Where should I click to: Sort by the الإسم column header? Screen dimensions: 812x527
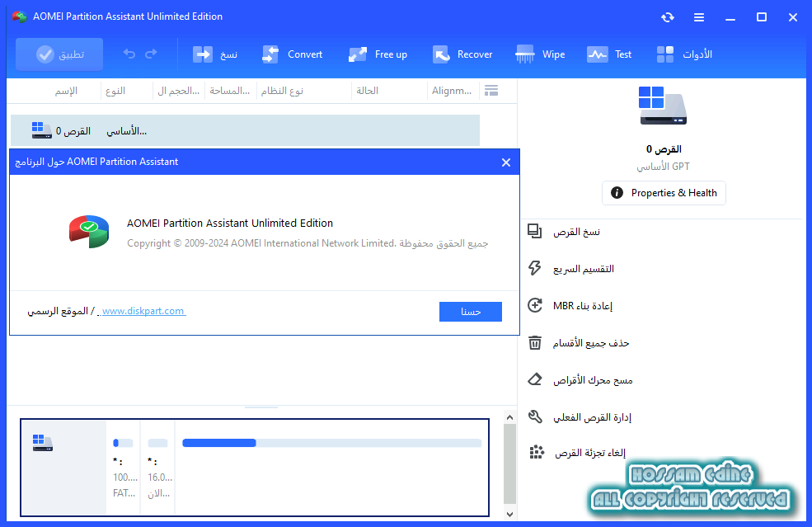click(66, 91)
